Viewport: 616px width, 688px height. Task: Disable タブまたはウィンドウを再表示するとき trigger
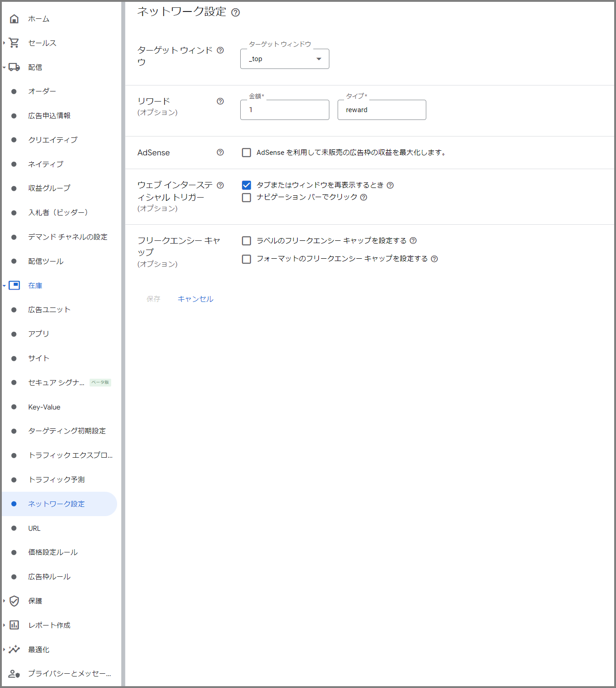[x=247, y=185]
